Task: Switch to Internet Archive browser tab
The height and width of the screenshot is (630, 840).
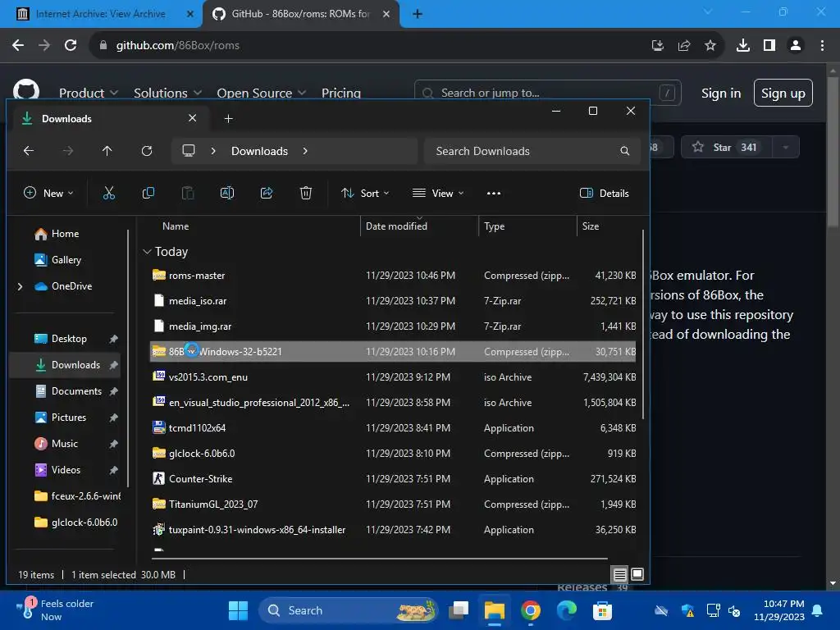Action: 101,14
